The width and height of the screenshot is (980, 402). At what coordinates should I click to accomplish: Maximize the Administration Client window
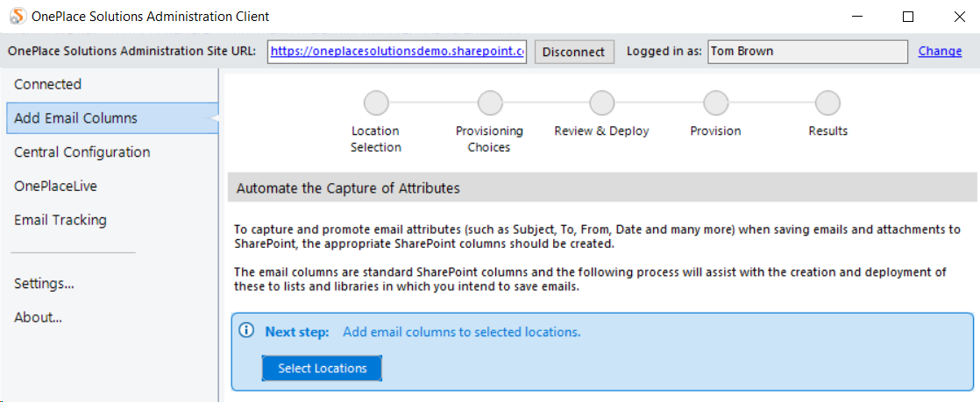pyautogui.click(x=909, y=17)
